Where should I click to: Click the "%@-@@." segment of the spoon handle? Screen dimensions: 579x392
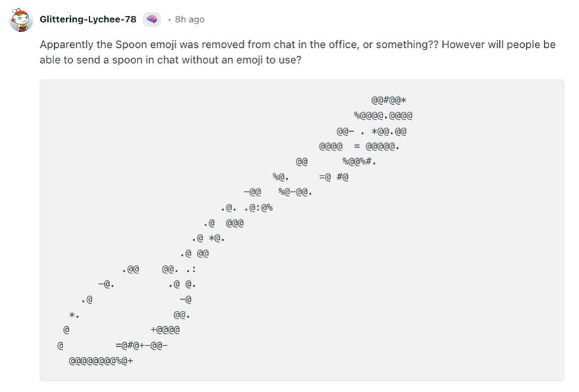click(294, 191)
